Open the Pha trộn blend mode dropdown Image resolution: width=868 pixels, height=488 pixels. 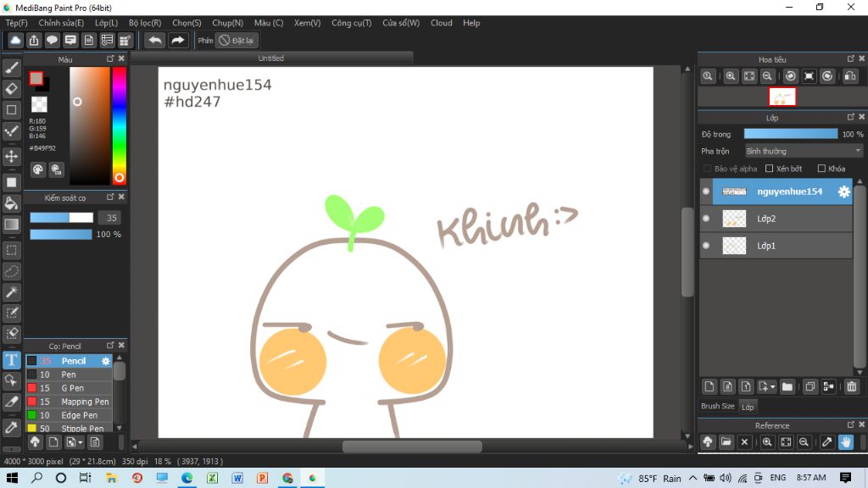[804, 151]
